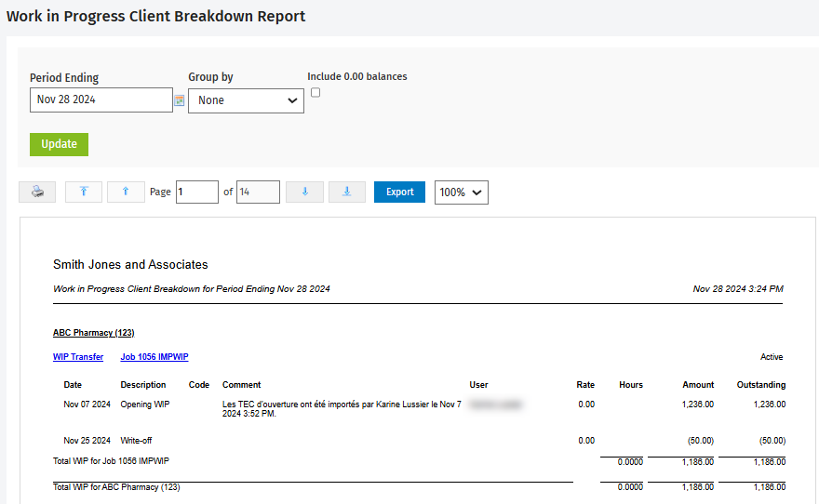Open the ABC Pharmacy (123) client link
The height and width of the screenshot is (504, 819).
coord(93,333)
